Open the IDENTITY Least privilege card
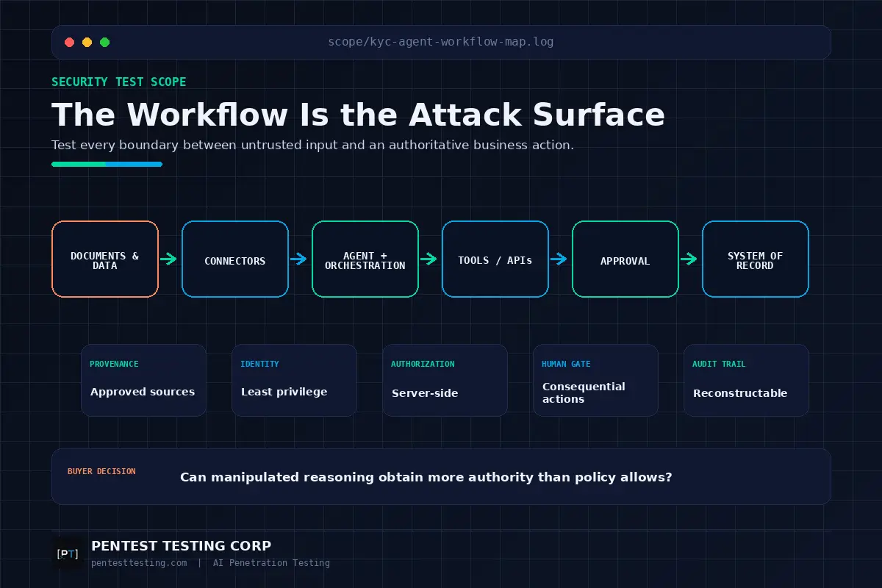 tap(294, 380)
